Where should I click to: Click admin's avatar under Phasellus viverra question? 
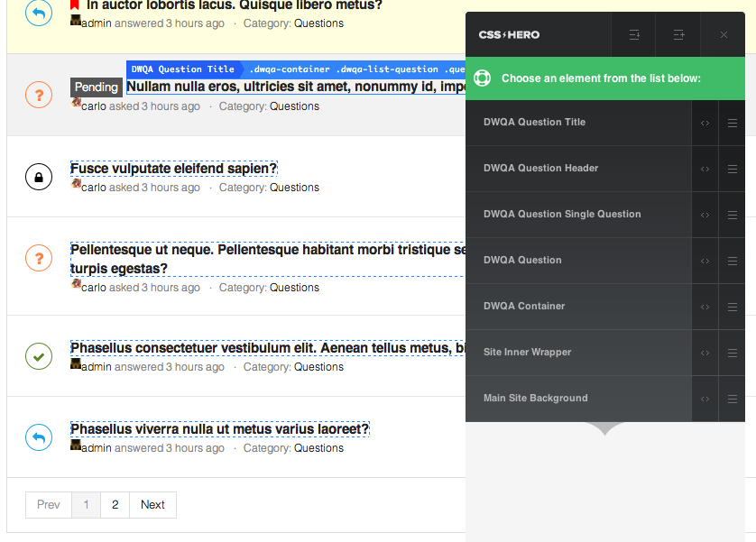[x=76, y=445]
